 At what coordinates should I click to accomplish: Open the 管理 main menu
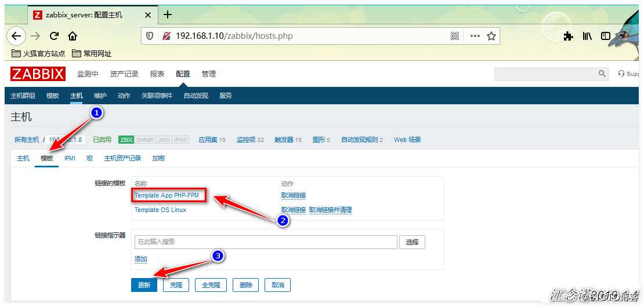(209, 74)
